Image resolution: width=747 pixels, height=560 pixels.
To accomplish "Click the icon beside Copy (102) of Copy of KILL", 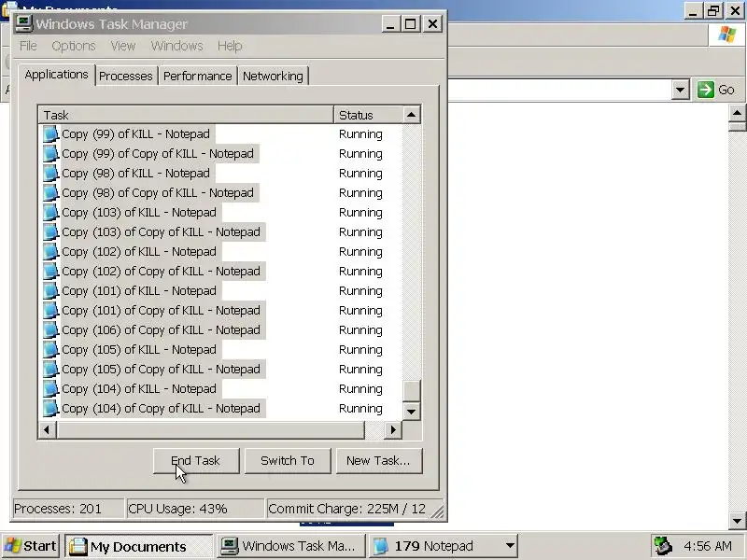I will 50,272.
